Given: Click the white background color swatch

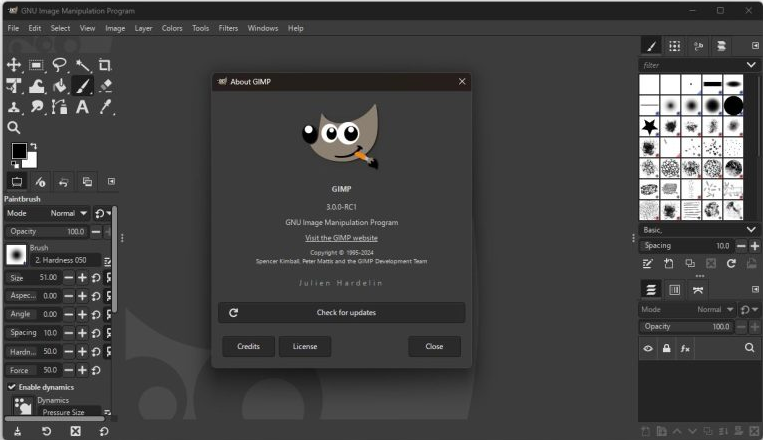Looking at the screenshot, I should pyautogui.click(x=32, y=161).
